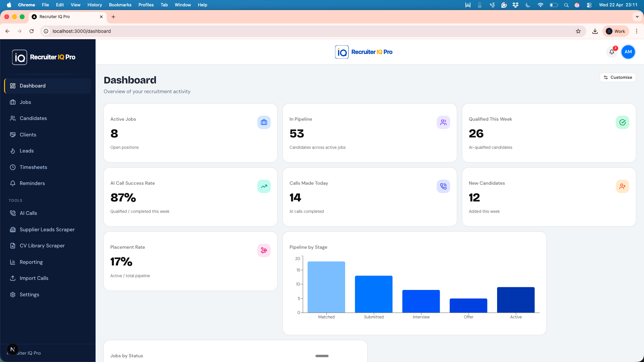644x362 pixels.
Task: Open a new browser tab
Action: [x=113, y=17]
